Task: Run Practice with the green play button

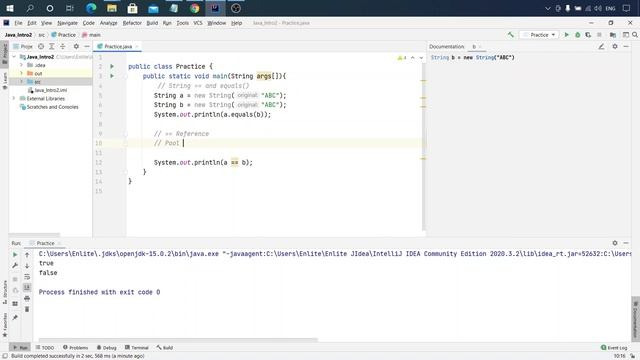Action: click(567, 35)
